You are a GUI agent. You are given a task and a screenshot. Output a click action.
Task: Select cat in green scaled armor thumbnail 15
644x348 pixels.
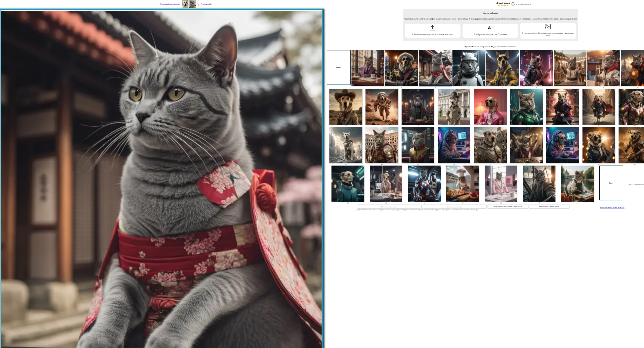tap(526, 107)
